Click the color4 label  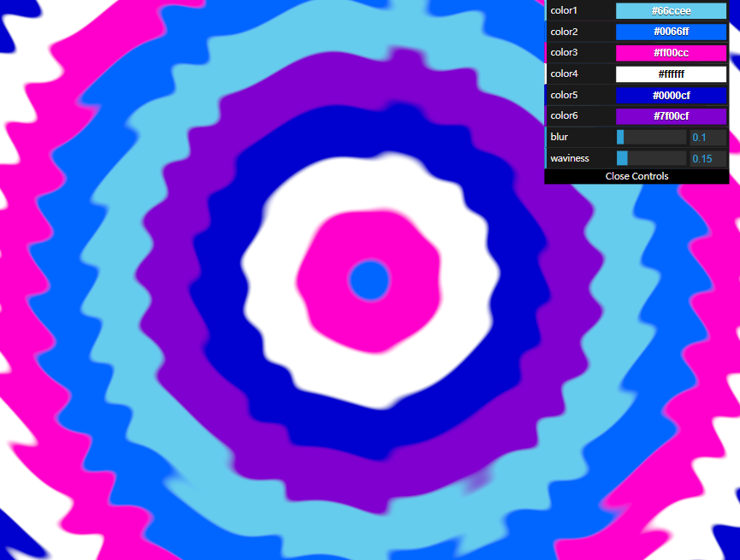[x=564, y=74]
